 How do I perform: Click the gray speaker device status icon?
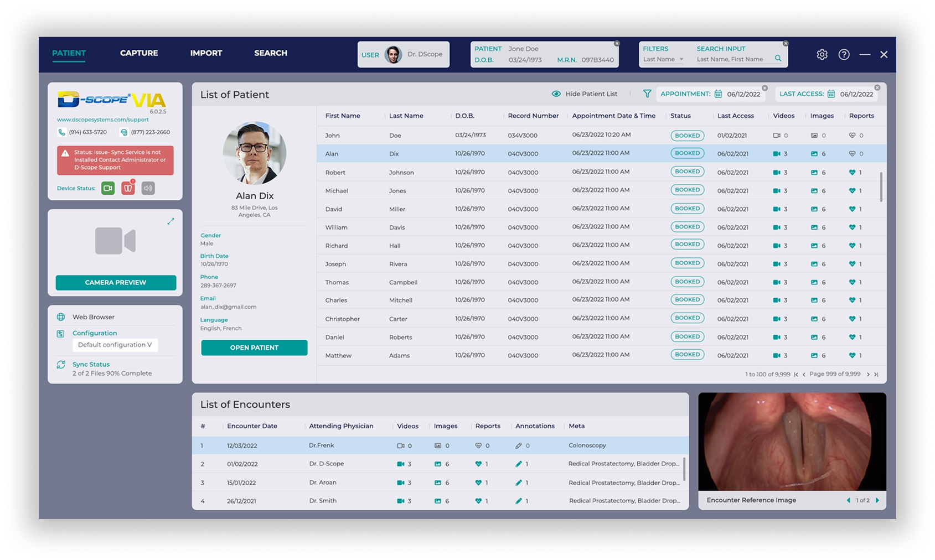click(x=148, y=188)
